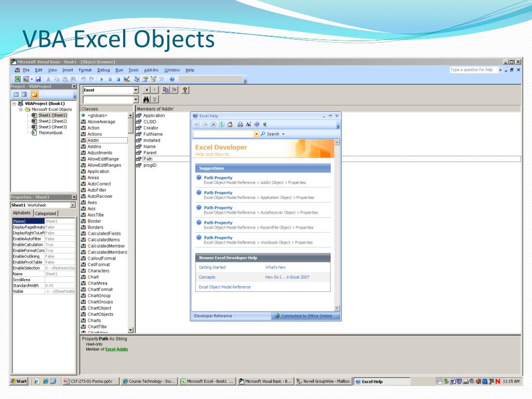Open the File menu
This screenshot has width=532, height=399.
click(26, 70)
